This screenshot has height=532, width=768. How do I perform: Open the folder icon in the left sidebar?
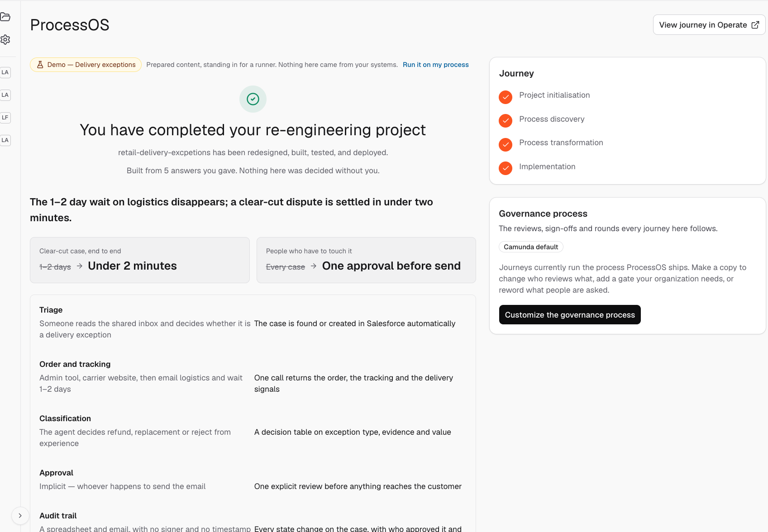click(5, 17)
